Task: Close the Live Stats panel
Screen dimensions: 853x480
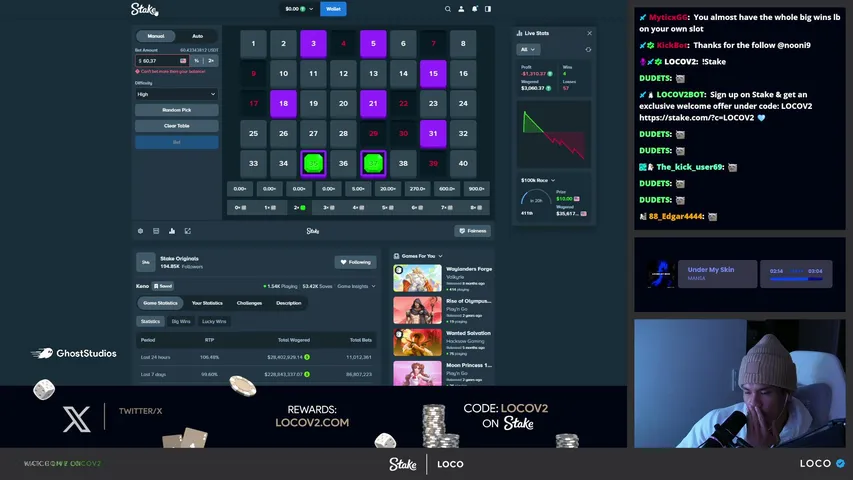Action: pyautogui.click(x=590, y=33)
